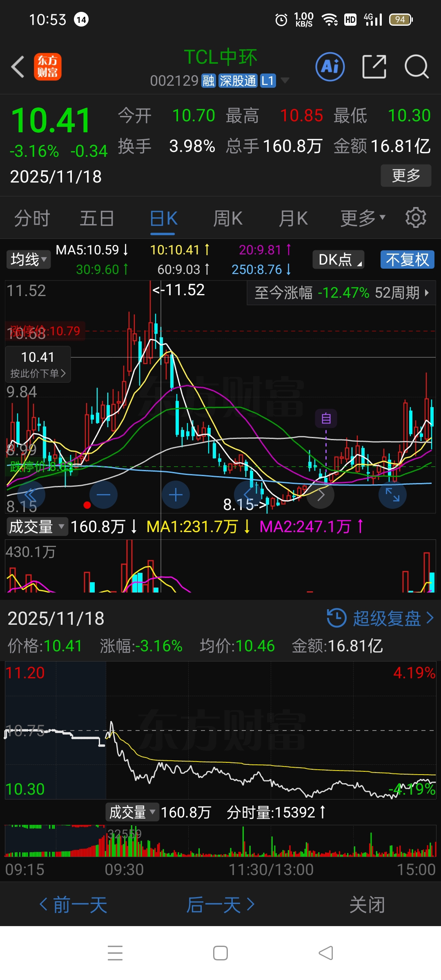This screenshot has width=441, height=980.
Task: Tap the battery status indicator
Action: (x=401, y=20)
